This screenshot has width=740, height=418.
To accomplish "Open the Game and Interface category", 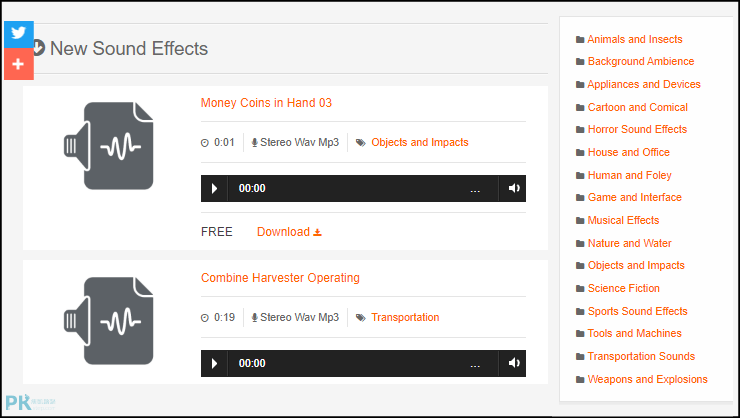I will [x=634, y=197].
